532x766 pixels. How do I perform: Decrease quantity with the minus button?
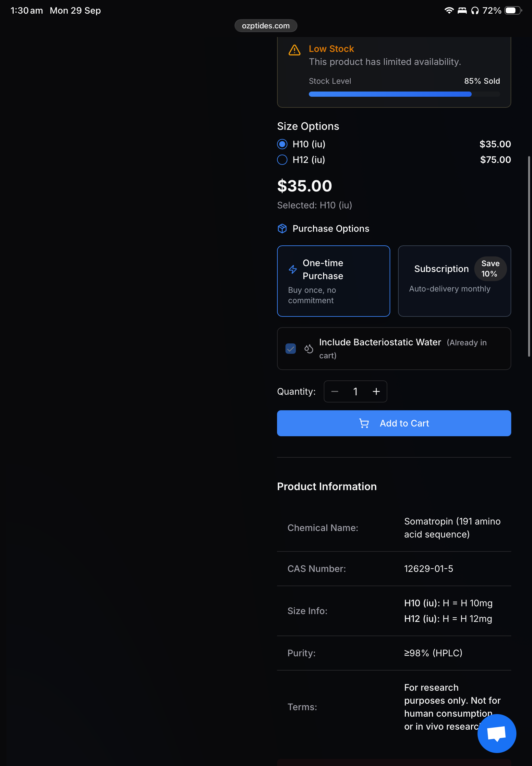335,391
